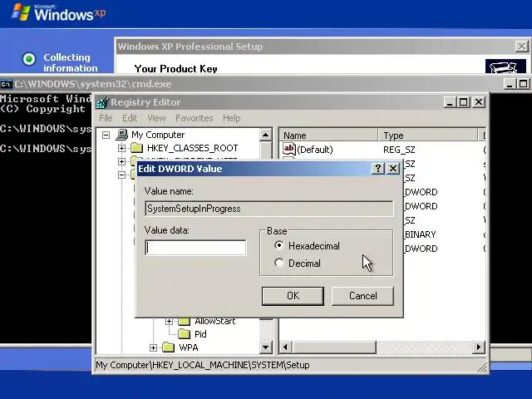Viewport: 532px width, 399px height.
Task: Cancel the Edit DWORD Value dialog
Action: click(x=362, y=296)
